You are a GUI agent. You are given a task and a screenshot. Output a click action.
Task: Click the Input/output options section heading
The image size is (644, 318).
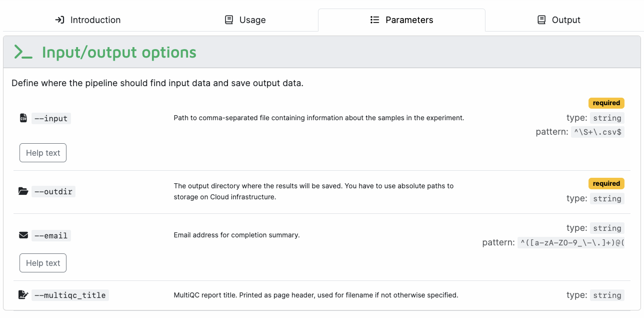[x=119, y=53]
